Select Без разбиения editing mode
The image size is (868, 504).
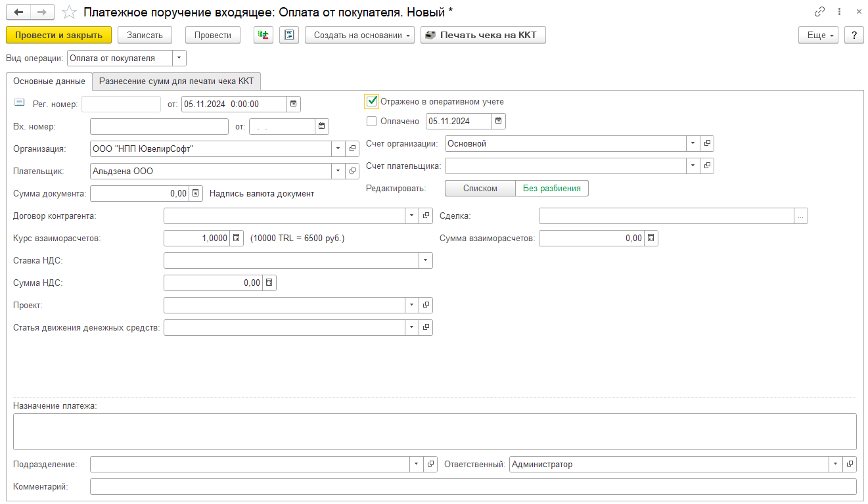coord(552,188)
